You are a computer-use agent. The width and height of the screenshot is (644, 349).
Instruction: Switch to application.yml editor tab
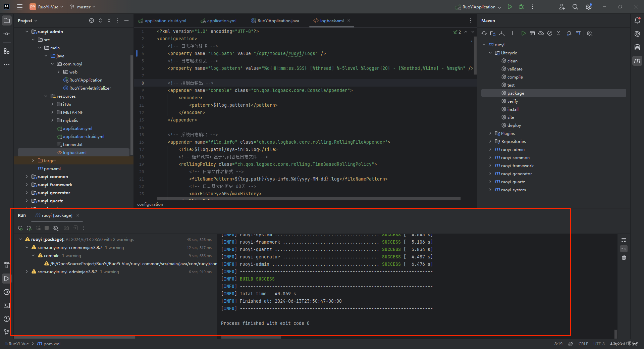tap(219, 20)
